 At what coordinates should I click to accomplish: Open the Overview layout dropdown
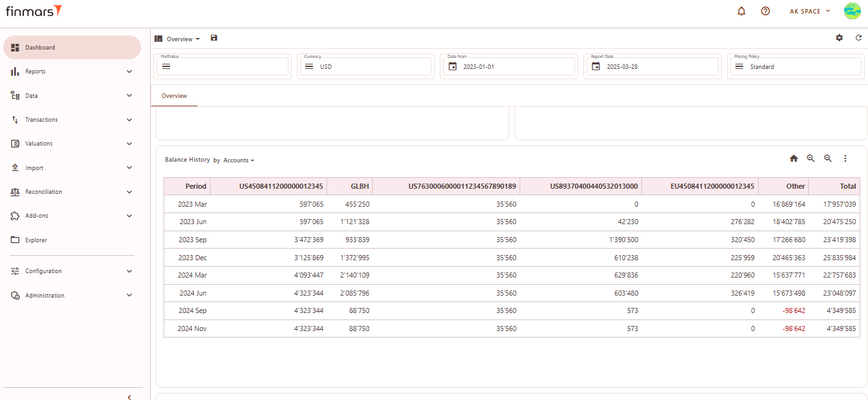[183, 39]
